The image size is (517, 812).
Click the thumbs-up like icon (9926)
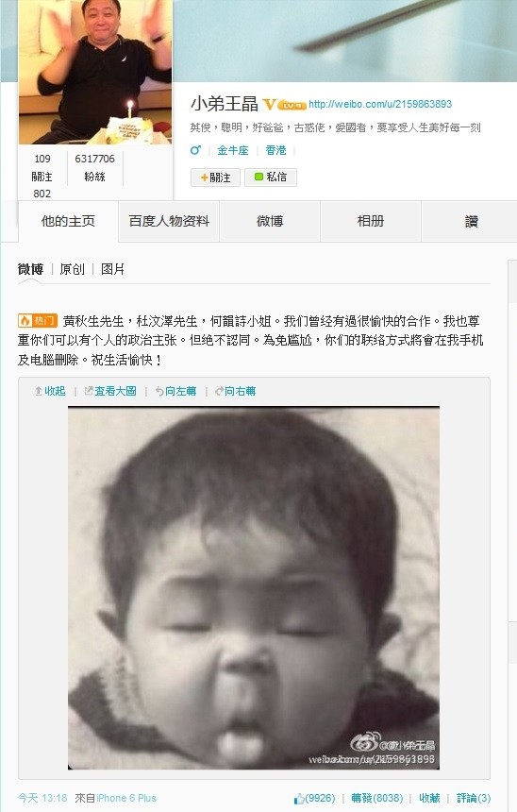point(299,798)
